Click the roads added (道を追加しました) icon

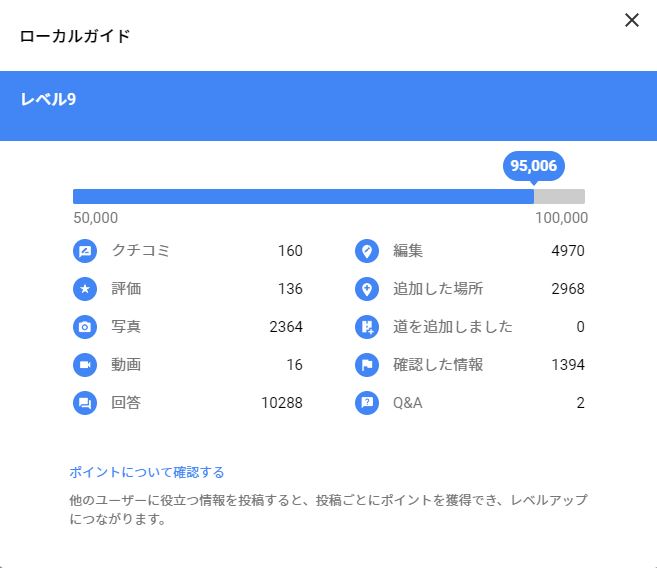367,327
